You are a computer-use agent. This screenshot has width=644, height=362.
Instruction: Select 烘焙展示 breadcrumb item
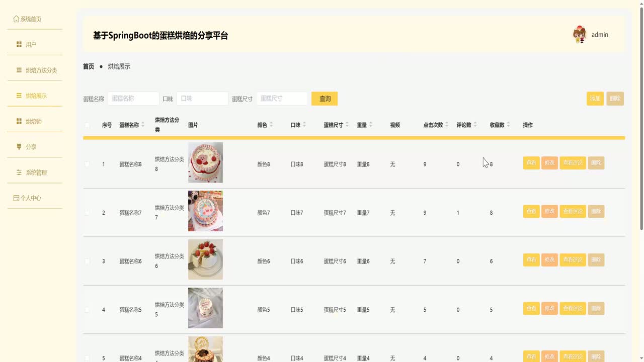pyautogui.click(x=119, y=66)
